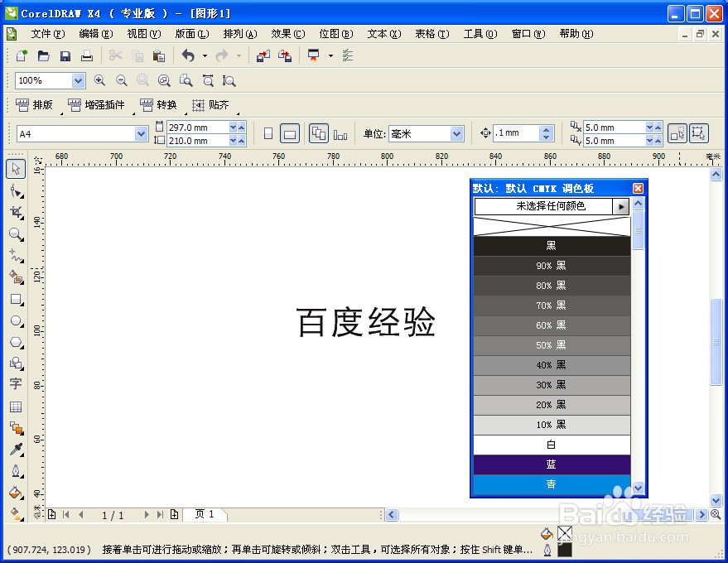Add page after current page
This screenshot has width=728, height=563.
[174, 514]
